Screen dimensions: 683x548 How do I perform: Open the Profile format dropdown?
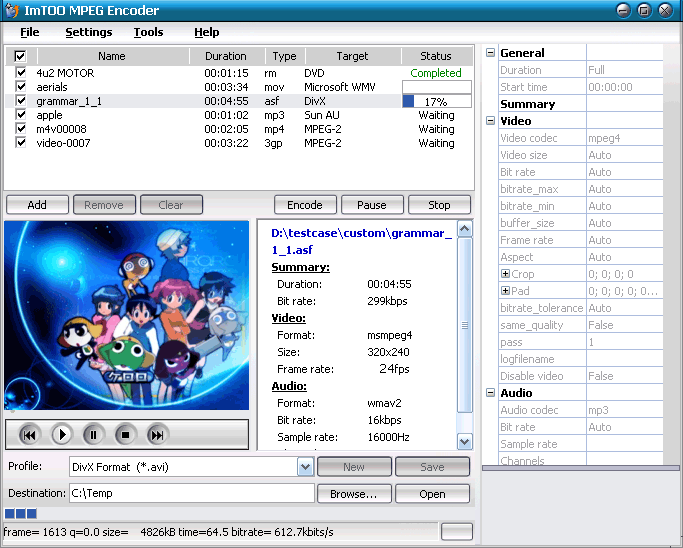point(305,467)
